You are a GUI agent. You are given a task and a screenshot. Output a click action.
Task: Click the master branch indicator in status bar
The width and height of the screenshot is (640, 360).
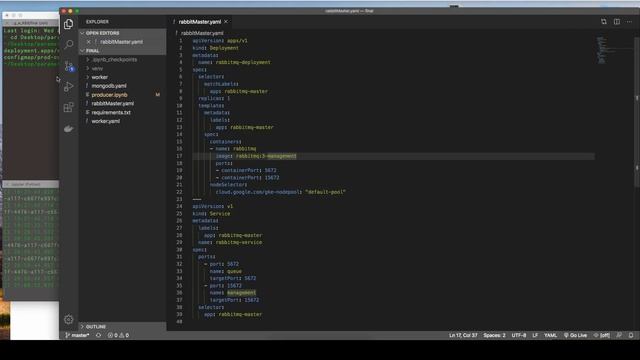[77, 335]
